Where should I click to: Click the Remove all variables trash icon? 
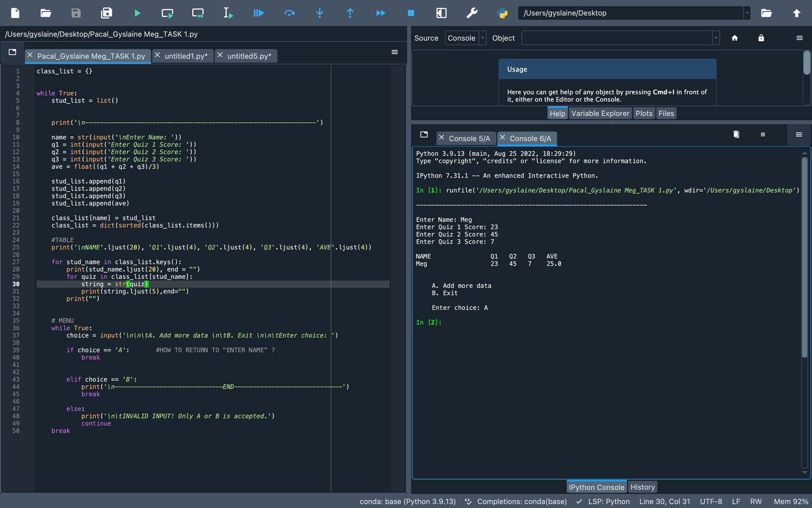736,135
